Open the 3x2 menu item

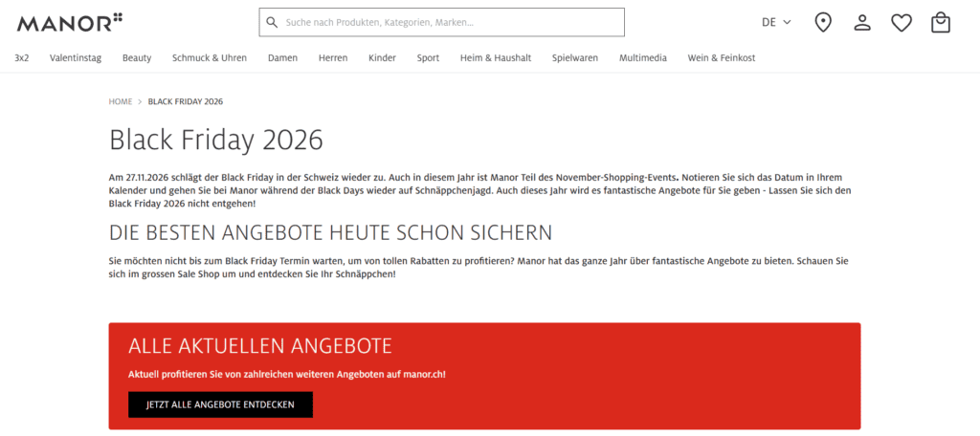click(x=22, y=58)
